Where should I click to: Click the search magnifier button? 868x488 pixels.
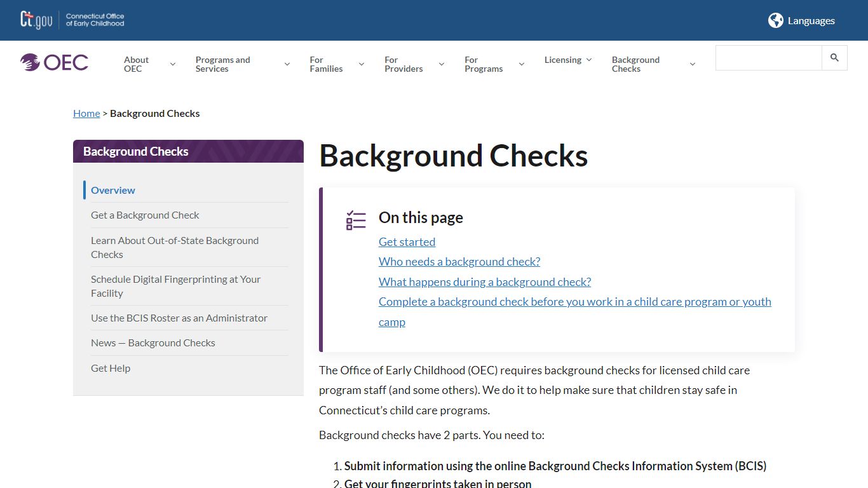(834, 58)
